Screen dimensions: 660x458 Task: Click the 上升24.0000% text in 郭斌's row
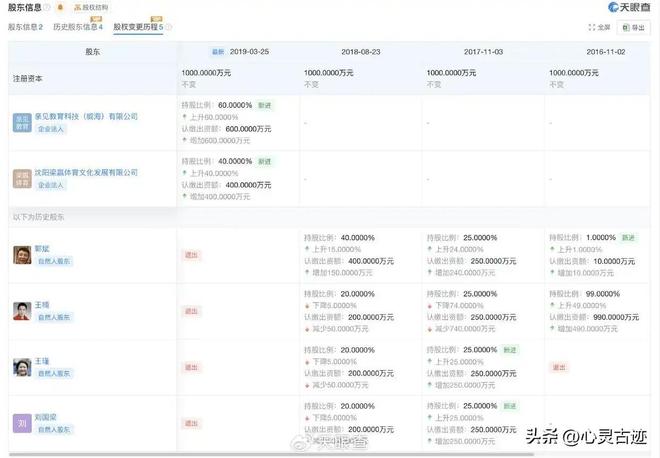(x=459, y=249)
